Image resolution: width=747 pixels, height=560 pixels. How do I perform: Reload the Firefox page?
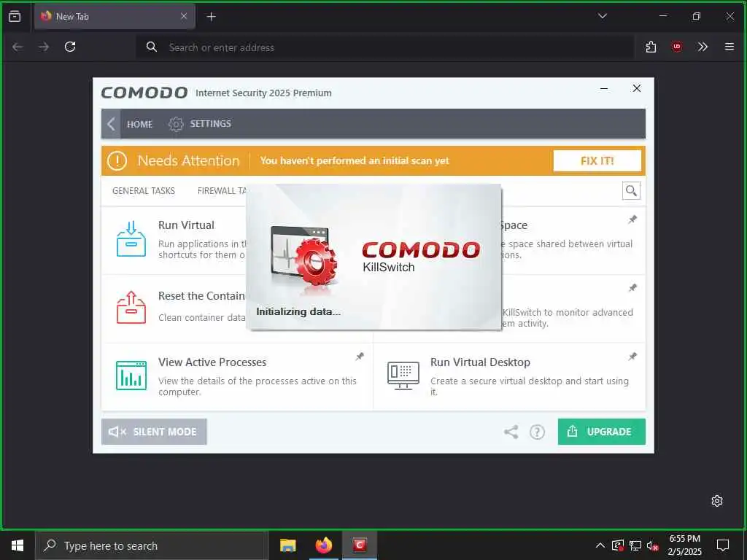(70, 47)
